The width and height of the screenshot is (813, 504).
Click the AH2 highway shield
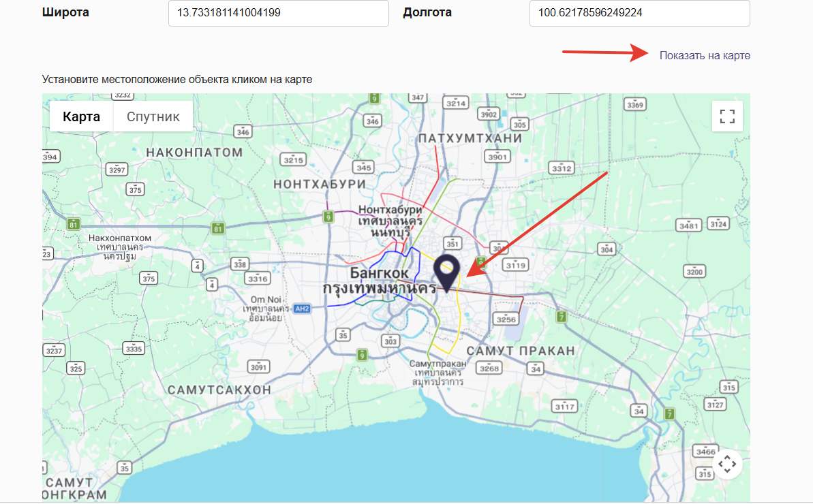(303, 308)
